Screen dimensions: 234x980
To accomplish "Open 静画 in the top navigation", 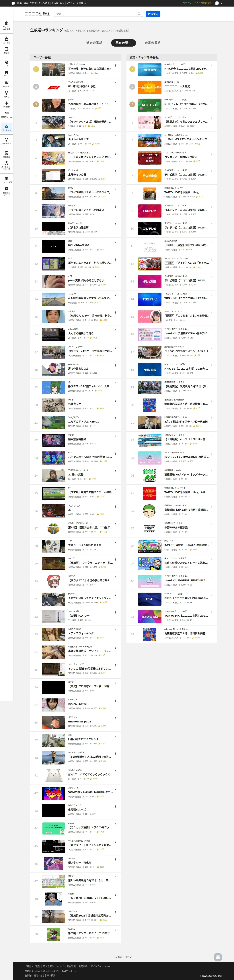I will (x=26, y=3).
